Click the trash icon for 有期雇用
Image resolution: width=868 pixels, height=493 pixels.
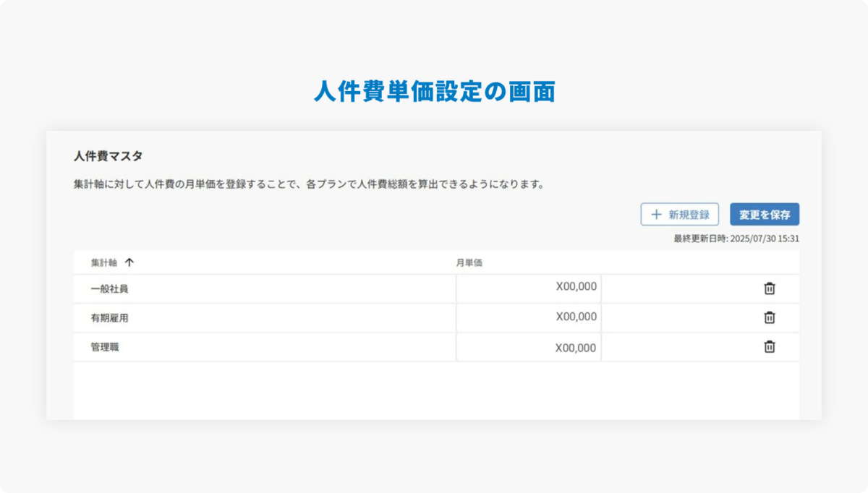click(x=770, y=317)
